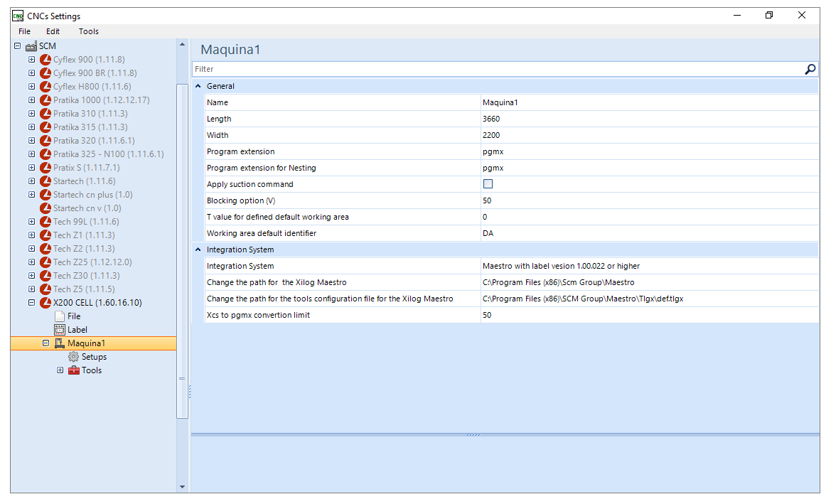Viewport: 831px width, 504px height.
Task: Open the File menu
Action: [x=24, y=31]
